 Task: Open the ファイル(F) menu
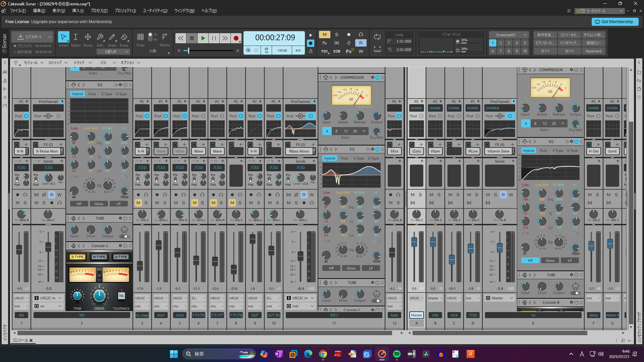pyautogui.click(x=18, y=11)
